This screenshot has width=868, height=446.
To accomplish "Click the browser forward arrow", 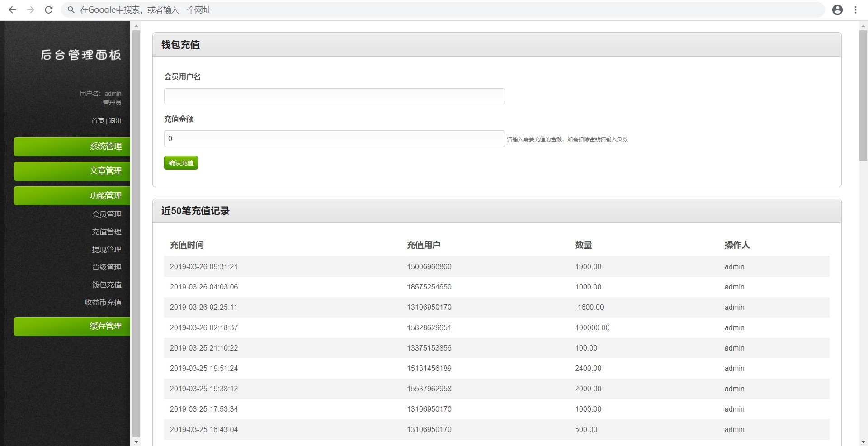I will (x=30, y=10).
